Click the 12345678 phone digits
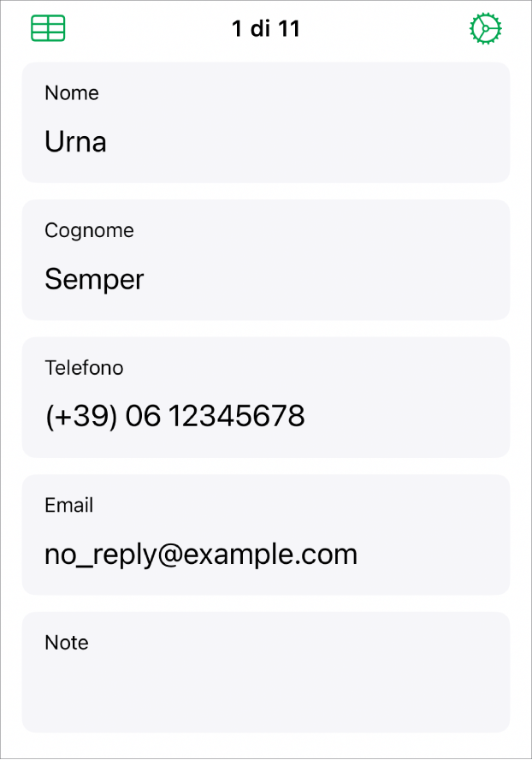The image size is (532, 760). click(236, 417)
